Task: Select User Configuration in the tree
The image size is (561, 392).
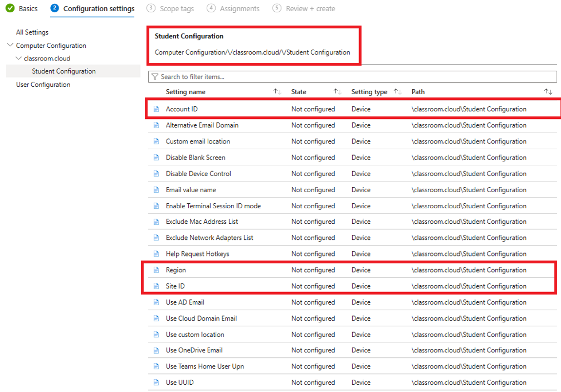Action: [43, 84]
